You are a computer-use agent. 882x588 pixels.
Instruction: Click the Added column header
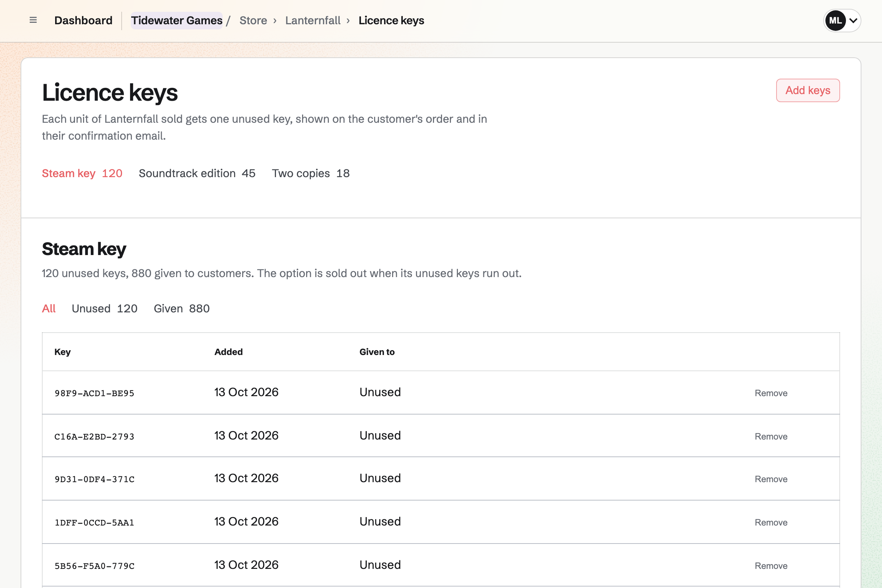coord(228,352)
